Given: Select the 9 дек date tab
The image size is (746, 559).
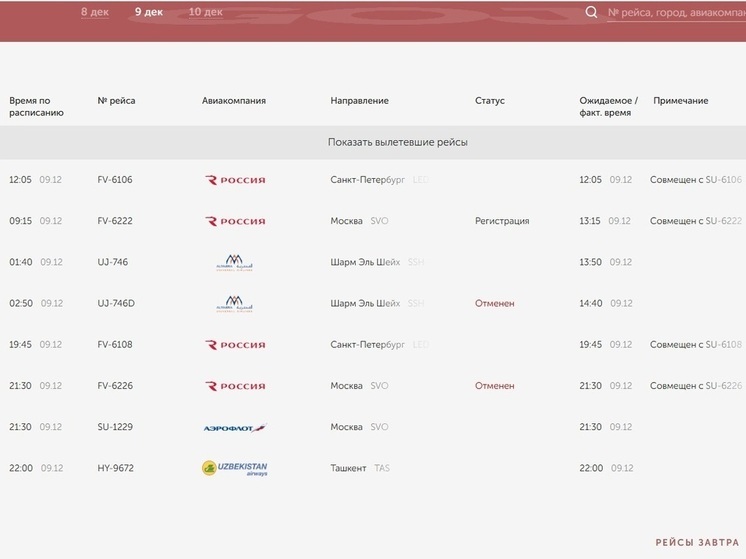Looking at the screenshot, I should (x=149, y=12).
